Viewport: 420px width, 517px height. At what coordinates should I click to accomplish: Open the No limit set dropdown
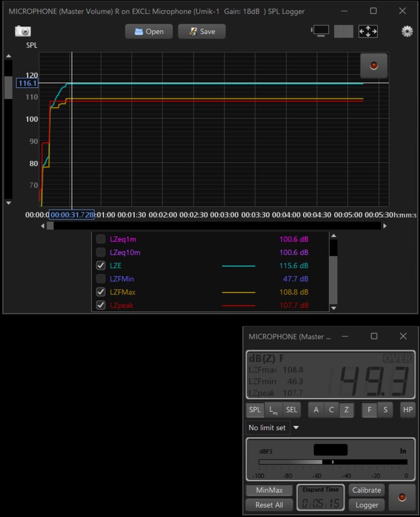(296, 427)
